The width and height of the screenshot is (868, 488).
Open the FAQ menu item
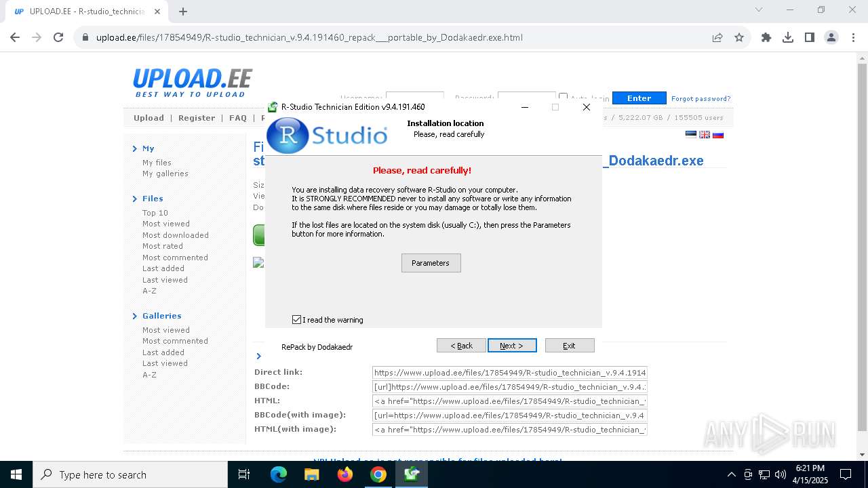tap(238, 118)
